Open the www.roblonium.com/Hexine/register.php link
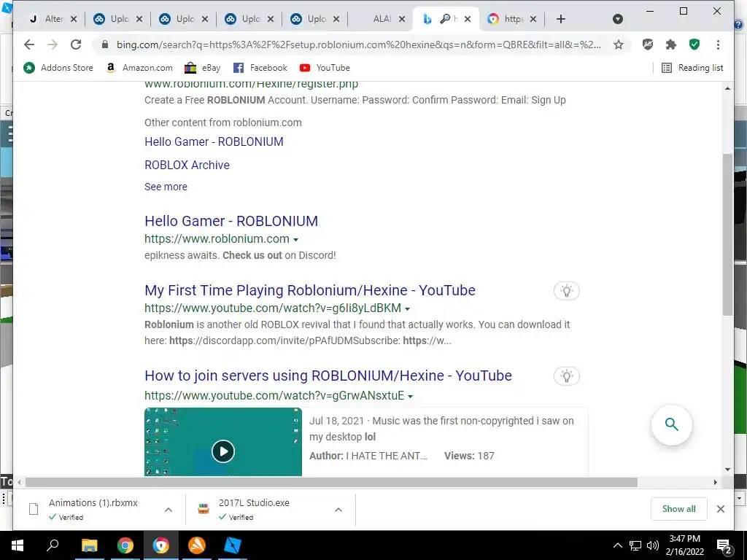Viewport: 747px width, 560px height. 252,85
